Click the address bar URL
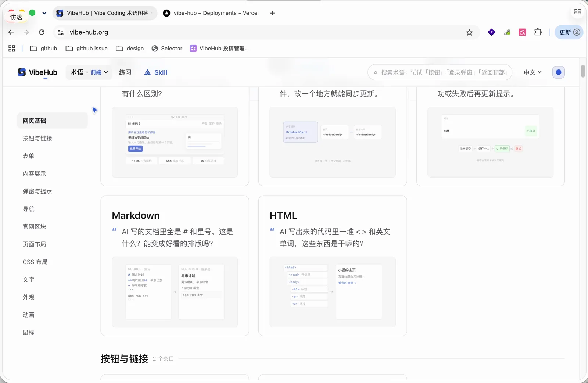Viewport: 588px width, 383px height. coord(89,32)
